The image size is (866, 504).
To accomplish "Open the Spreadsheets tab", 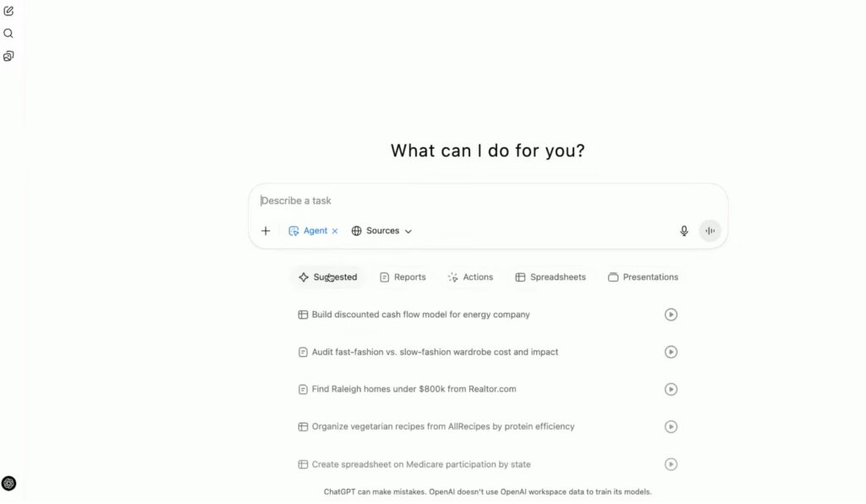I will (550, 277).
